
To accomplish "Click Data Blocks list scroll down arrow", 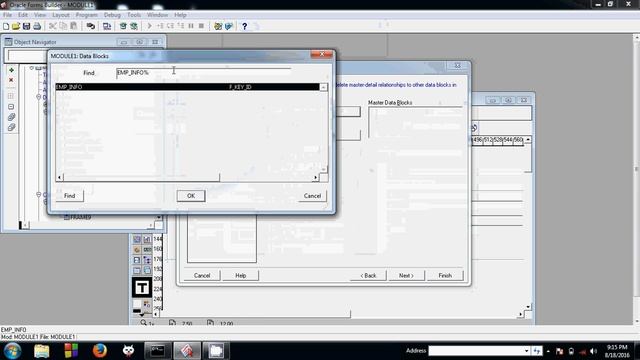I will 323,169.
